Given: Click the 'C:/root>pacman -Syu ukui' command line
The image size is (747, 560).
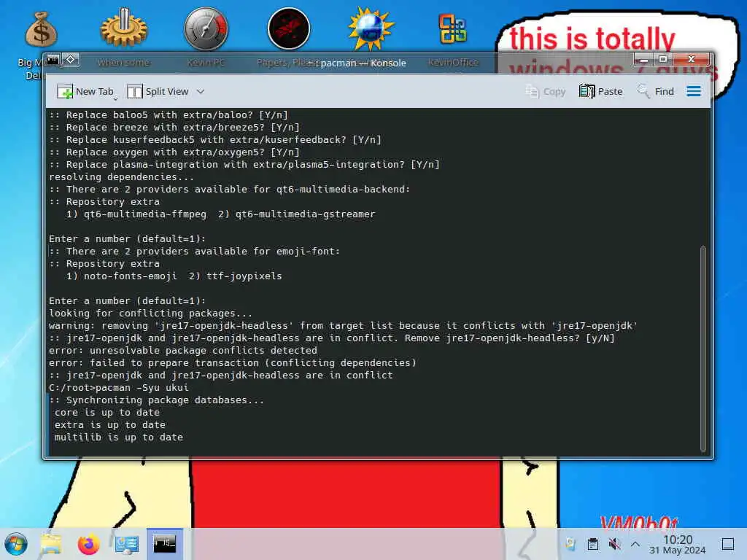Looking at the screenshot, I should pos(119,388).
